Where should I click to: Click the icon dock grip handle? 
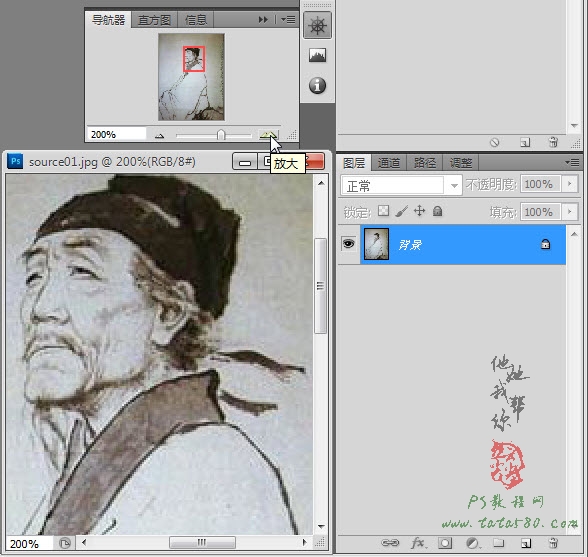(317, 5)
